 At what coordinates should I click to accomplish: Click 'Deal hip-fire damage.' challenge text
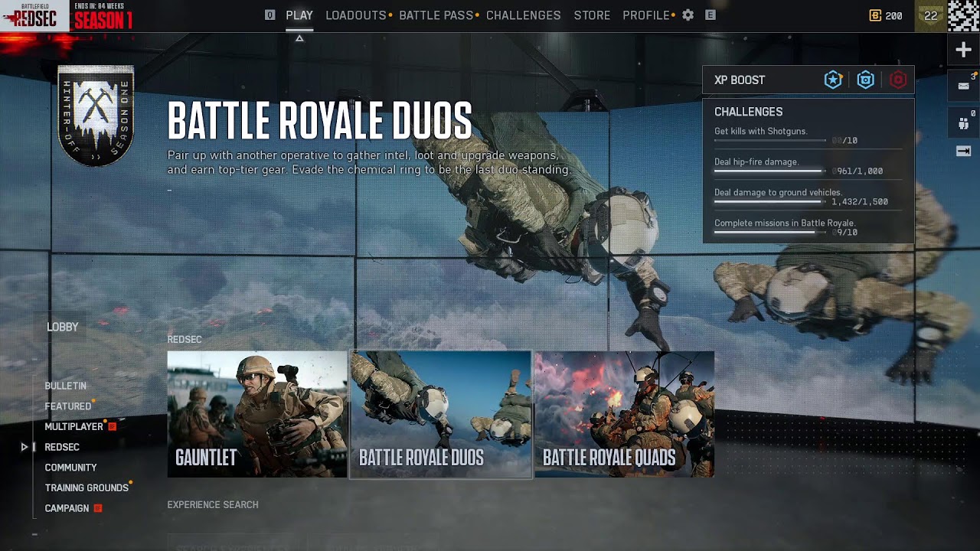[756, 161]
